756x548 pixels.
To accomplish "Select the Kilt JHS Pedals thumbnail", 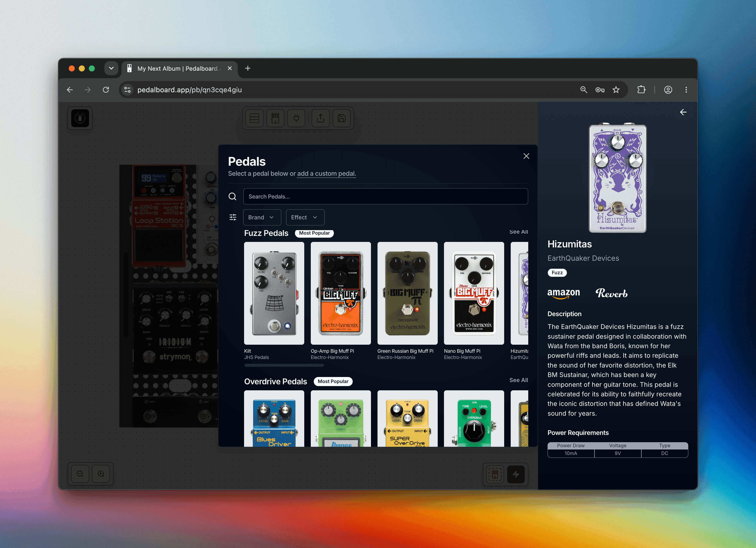I will point(274,293).
